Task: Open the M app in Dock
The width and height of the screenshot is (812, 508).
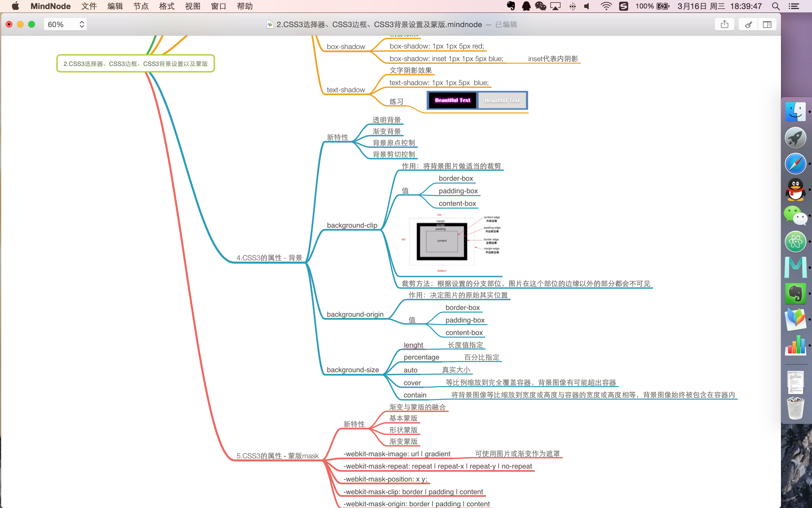Action: pyautogui.click(x=795, y=268)
